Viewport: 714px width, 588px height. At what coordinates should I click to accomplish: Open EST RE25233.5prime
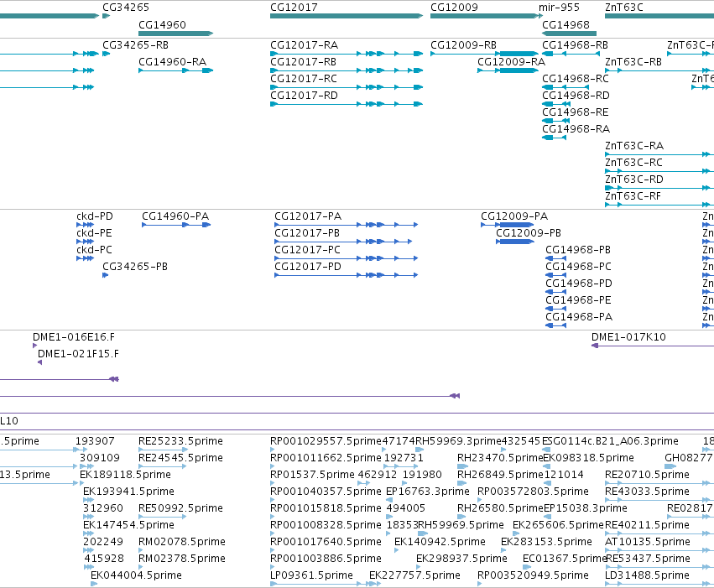pos(180,441)
